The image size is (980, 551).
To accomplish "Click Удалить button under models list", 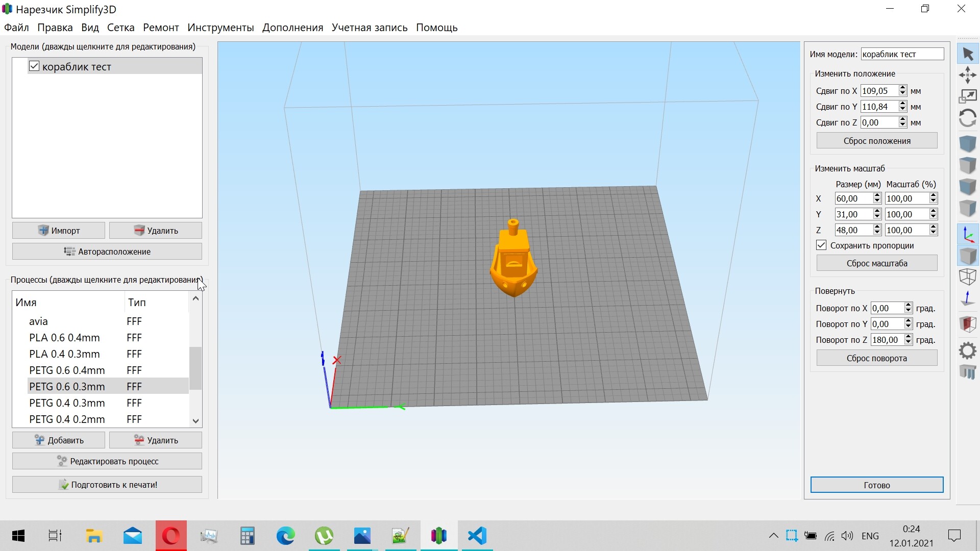I will pos(156,231).
